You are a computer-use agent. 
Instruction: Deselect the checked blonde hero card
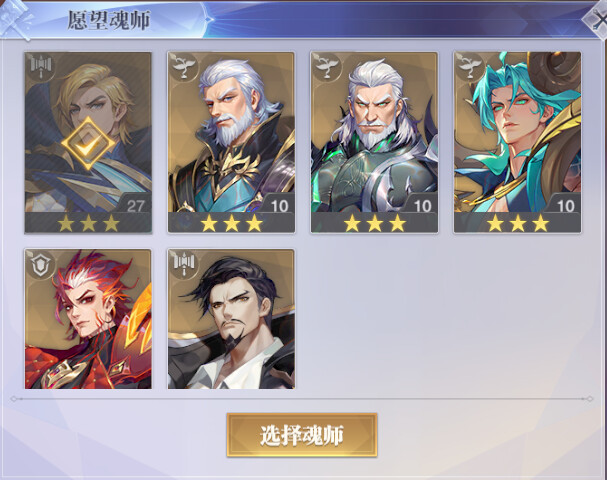tap(88, 142)
